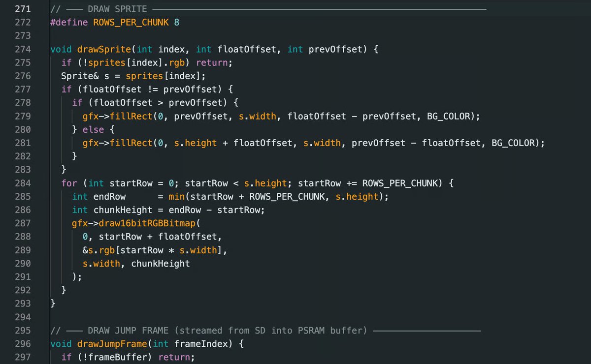Click the 'DRAW SPRITE' comment heading
Screen dimensions: 591x364
tap(118, 9)
